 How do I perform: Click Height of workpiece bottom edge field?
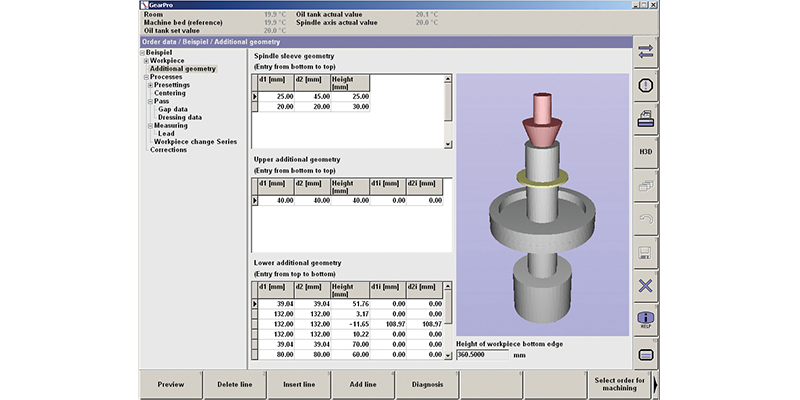(482, 355)
